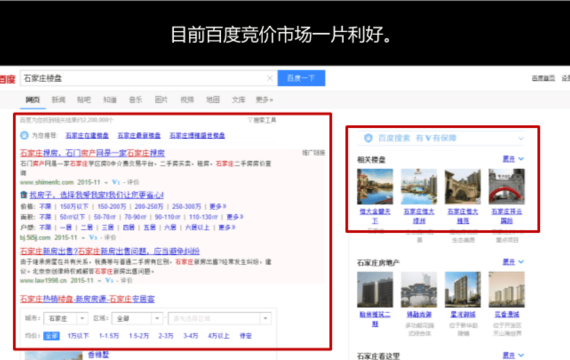Select the 全部 price filter option

[51, 336]
